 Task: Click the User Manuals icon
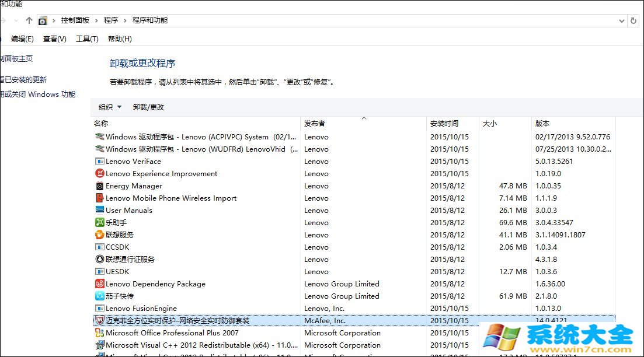coord(99,210)
